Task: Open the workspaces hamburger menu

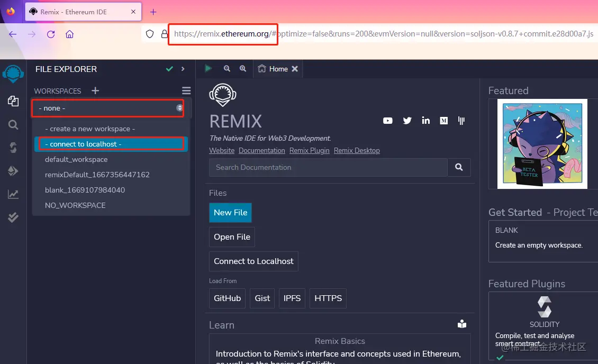Action: pyautogui.click(x=186, y=90)
